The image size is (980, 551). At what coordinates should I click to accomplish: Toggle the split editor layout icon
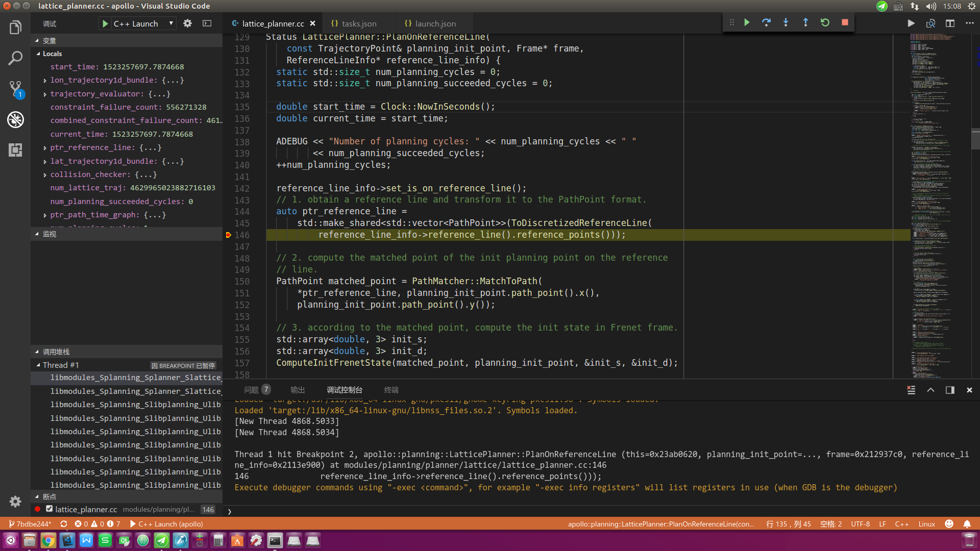click(x=950, y=23)
